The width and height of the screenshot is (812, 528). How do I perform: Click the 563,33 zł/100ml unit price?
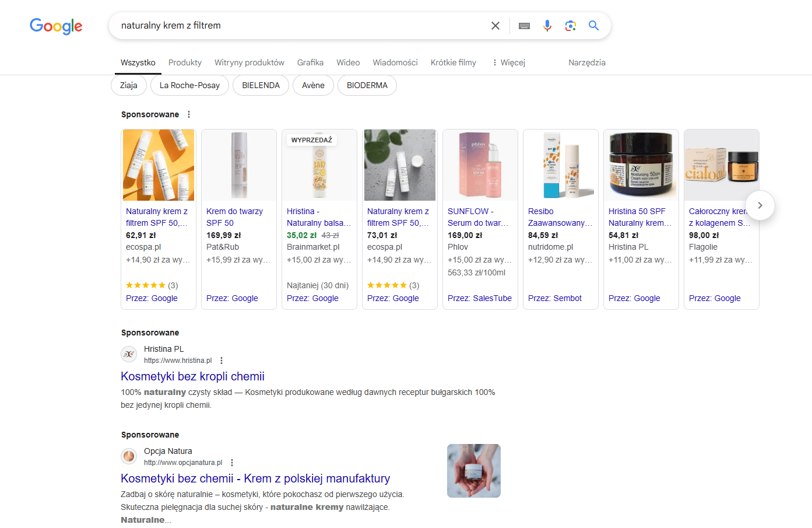pyautogui.click(x=476, y=272)
